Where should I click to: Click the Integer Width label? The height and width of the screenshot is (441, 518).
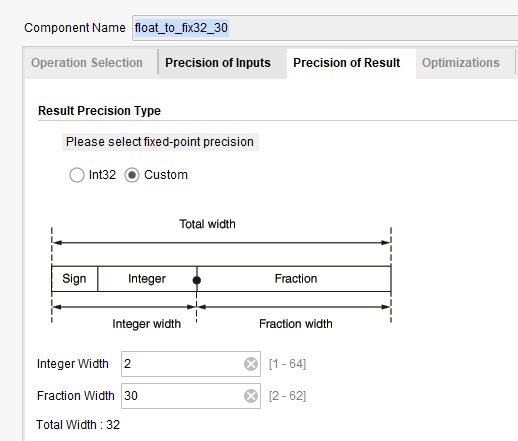(73, 364)
